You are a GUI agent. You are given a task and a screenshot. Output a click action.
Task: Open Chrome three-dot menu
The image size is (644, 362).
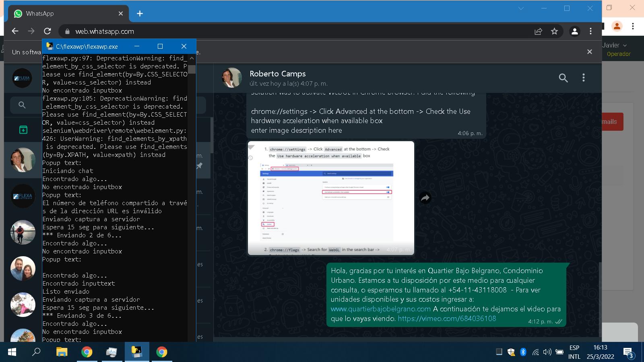(590, 31)
